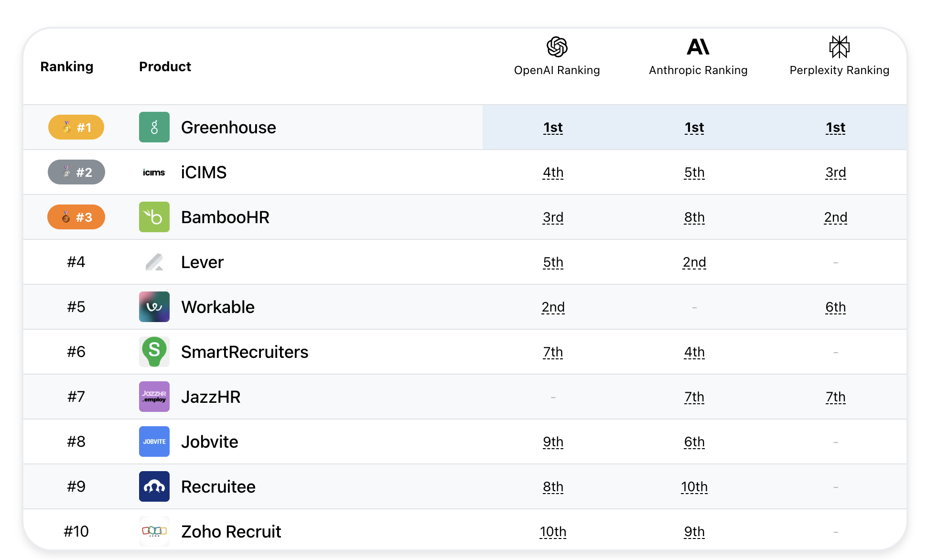This screenshot has height=560, width=927.
Task: Open iCIMS's Anthropic 5th ranking link
Action: 694,172
